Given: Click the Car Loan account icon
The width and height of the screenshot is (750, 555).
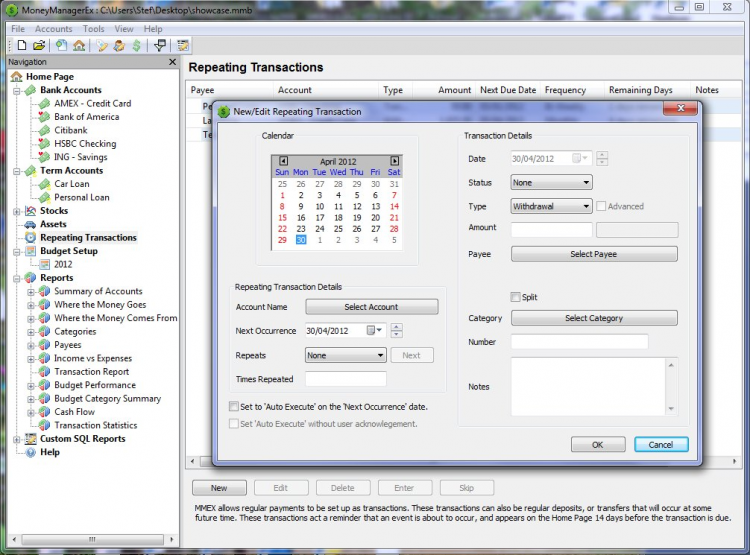Looking at the screenshot, I should 44,184.
